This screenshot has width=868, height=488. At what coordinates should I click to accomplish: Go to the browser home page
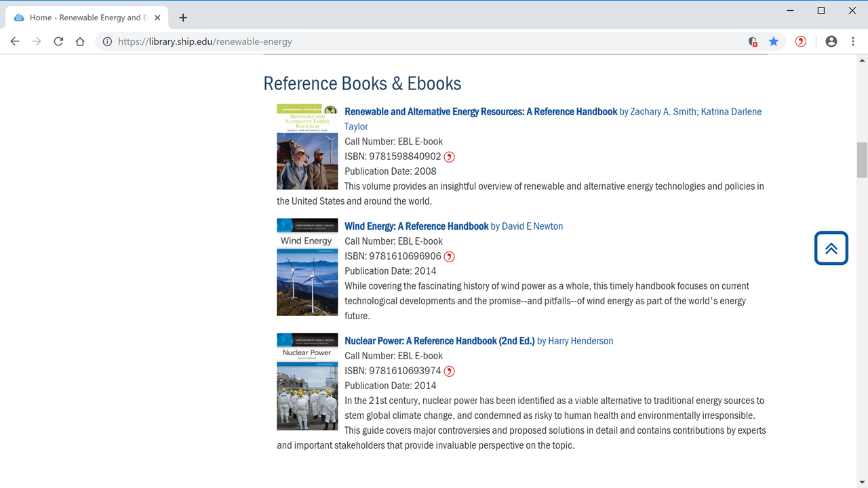(80, 41)
